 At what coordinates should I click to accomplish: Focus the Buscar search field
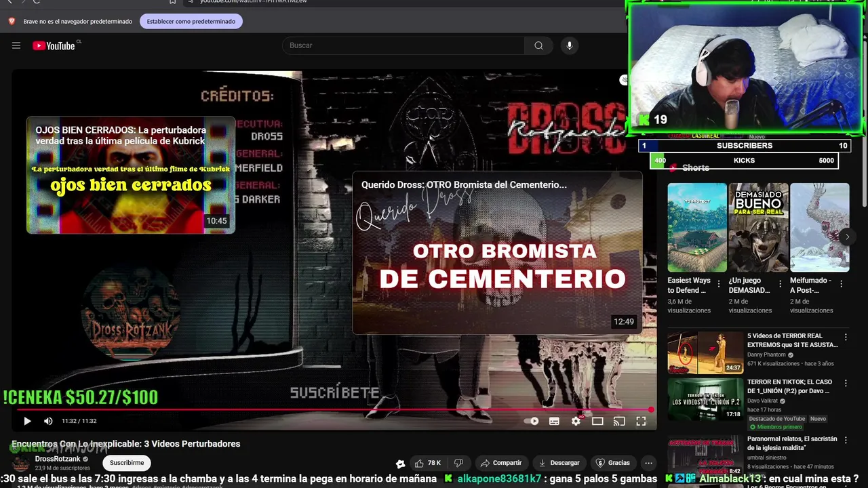[404, 45]
